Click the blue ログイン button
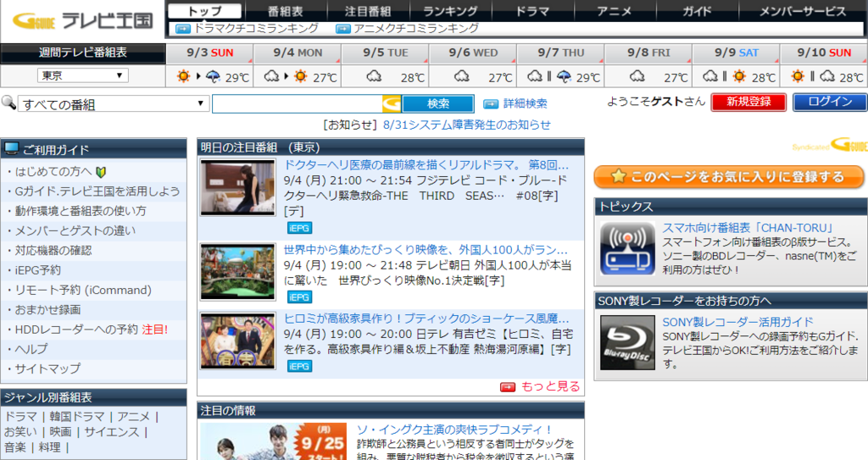 pos(830,102)
